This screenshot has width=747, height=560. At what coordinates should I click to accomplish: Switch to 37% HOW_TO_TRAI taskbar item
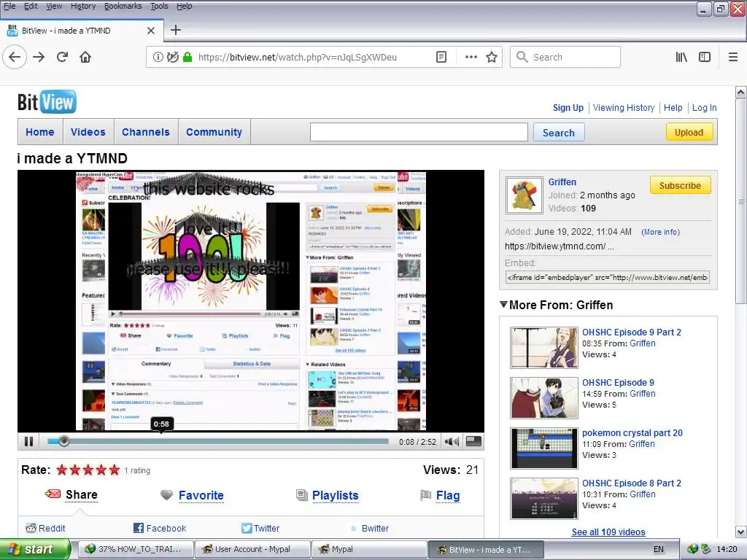(x=135, y=549)
